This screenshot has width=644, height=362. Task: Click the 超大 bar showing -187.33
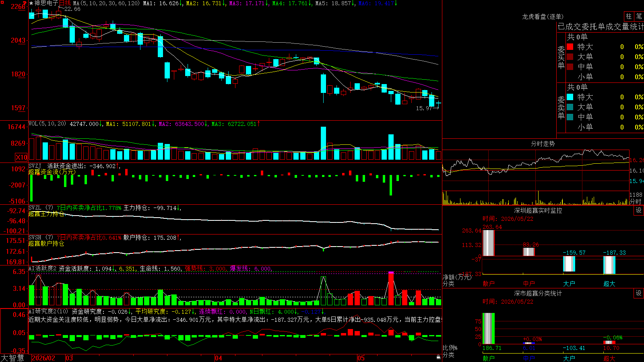point(609,265)
